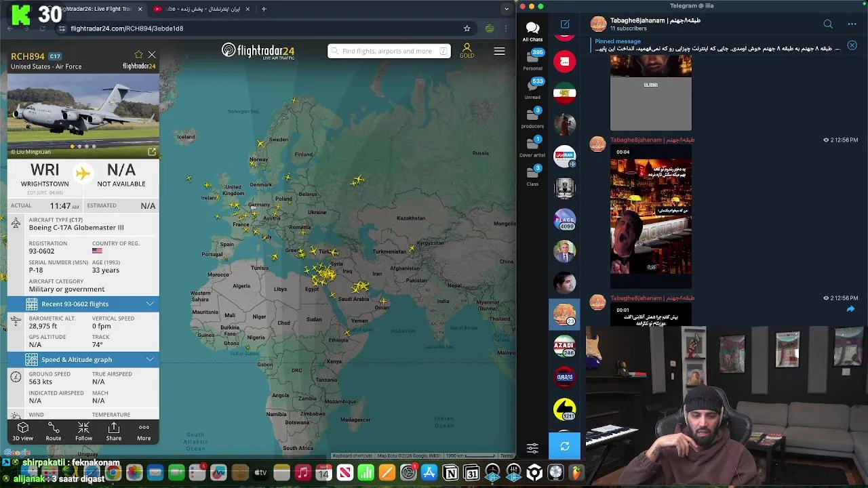Open the Class folder in Telegram
Viewport: 868px width, 488px height.
coord(532,176)
